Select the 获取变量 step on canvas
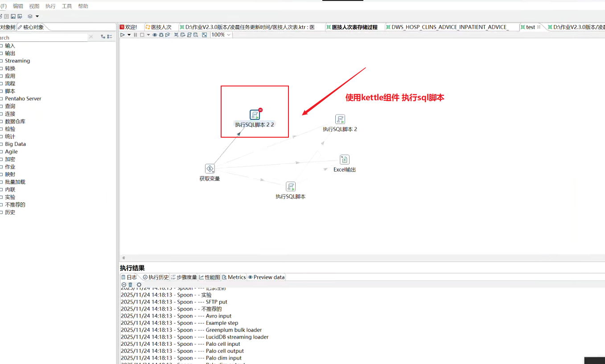 point(210,169)
